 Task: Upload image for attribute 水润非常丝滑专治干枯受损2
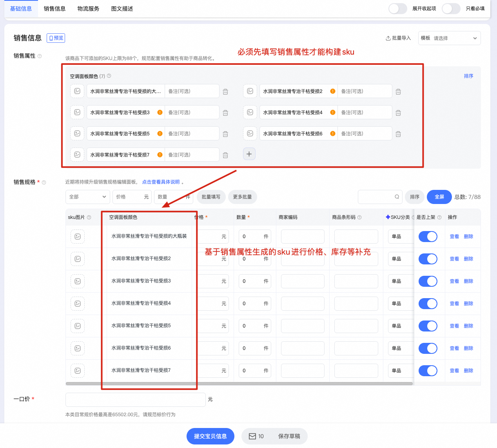[x=250, y=91]
